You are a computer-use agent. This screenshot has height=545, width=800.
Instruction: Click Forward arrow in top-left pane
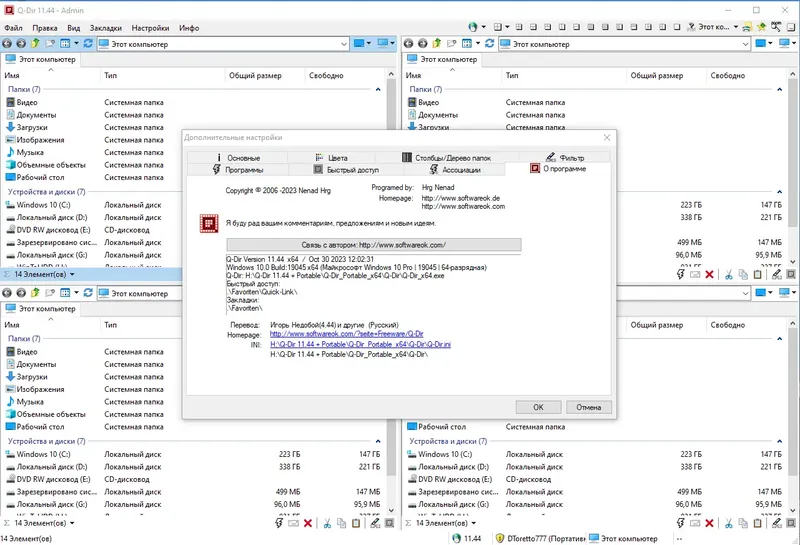(21, 44)
